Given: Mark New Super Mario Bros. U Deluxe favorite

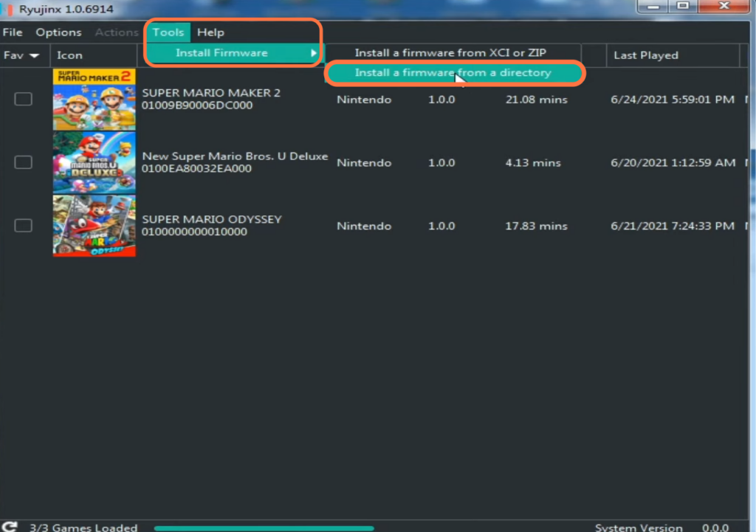Looking at the screenshot, I should click(23, 162).
